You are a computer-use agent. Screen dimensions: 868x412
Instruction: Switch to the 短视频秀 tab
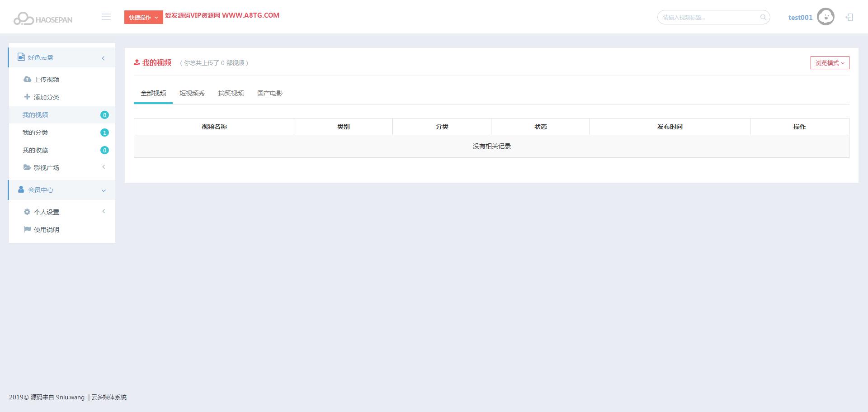[192, 93]
